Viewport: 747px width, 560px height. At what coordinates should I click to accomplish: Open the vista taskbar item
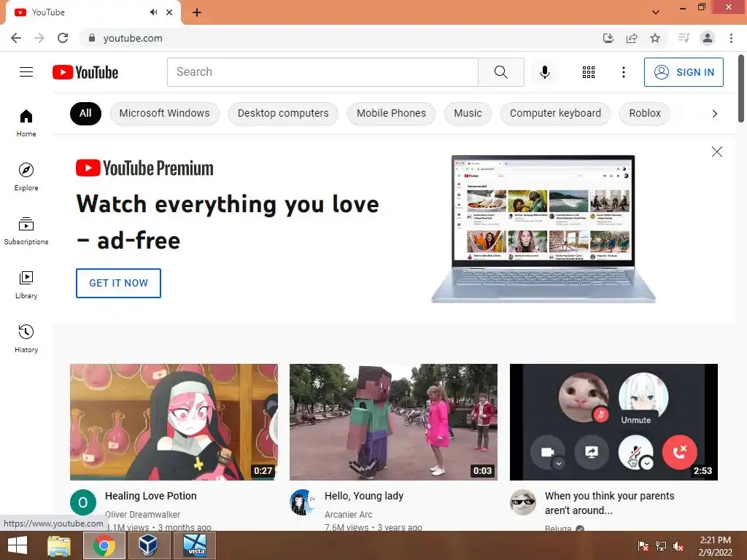pyautogui.click(x=196, y=545)
